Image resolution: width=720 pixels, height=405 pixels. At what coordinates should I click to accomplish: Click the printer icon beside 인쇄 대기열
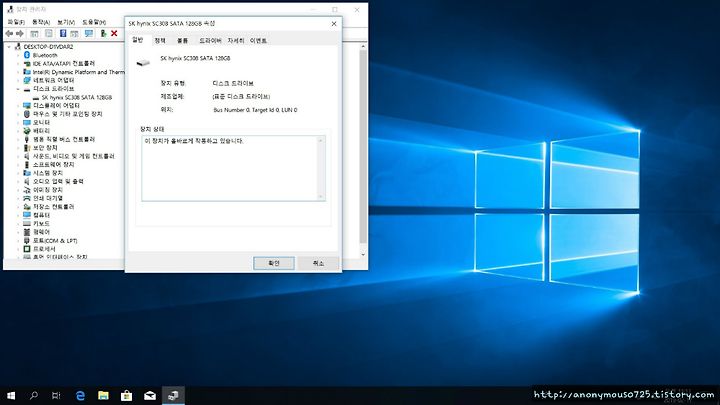click(x=27, y=198)
